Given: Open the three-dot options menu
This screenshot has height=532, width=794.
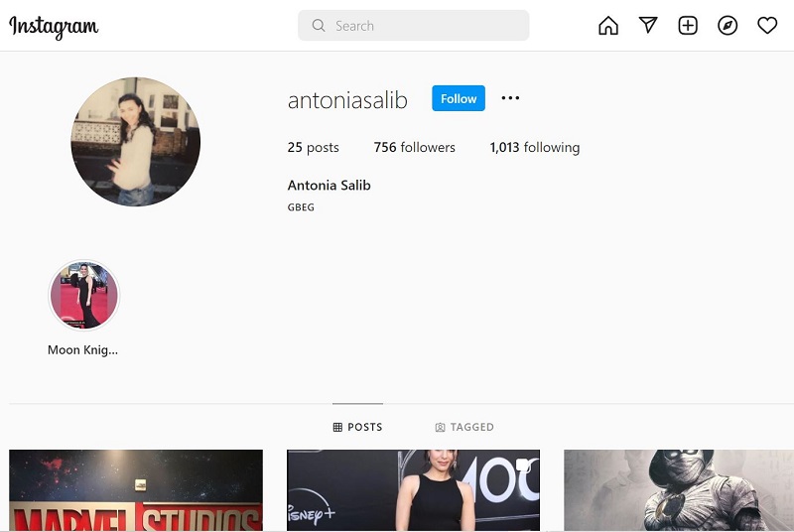Looking at the screenshot, I should coord(510,97).
